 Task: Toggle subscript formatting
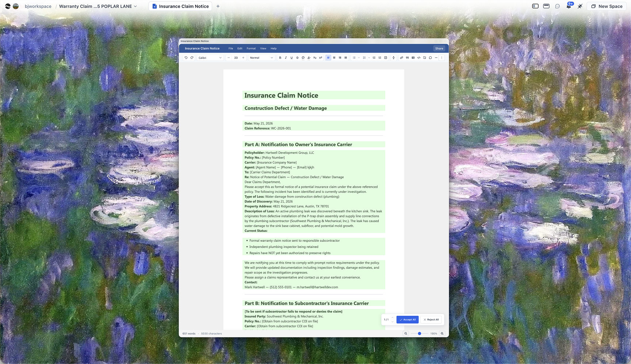pos(315,58)
